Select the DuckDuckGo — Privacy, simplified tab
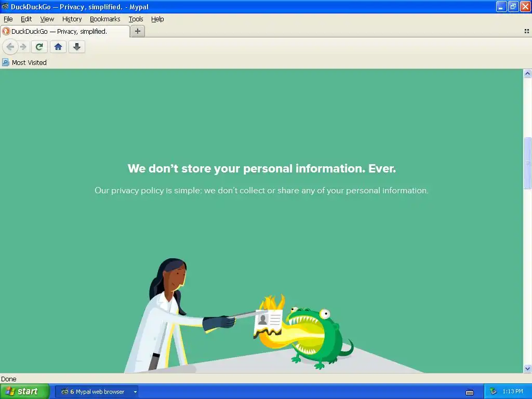This screenshot has width=532, height=399. coord(65,31)
